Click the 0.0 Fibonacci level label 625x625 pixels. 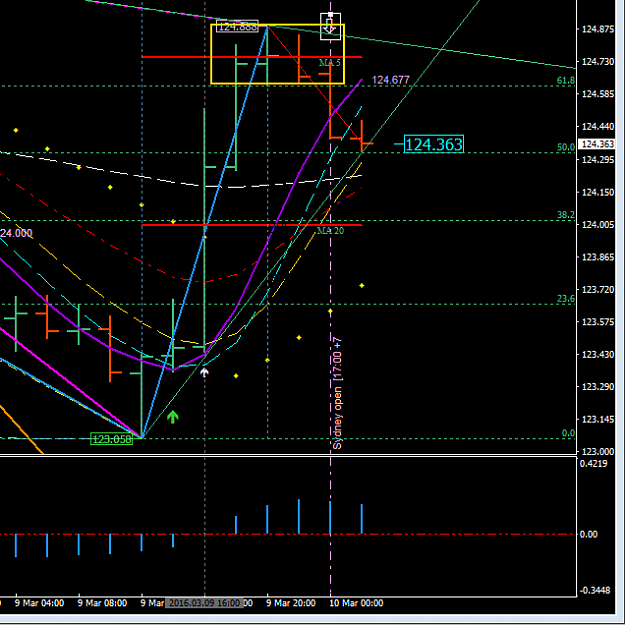[568, 433]
